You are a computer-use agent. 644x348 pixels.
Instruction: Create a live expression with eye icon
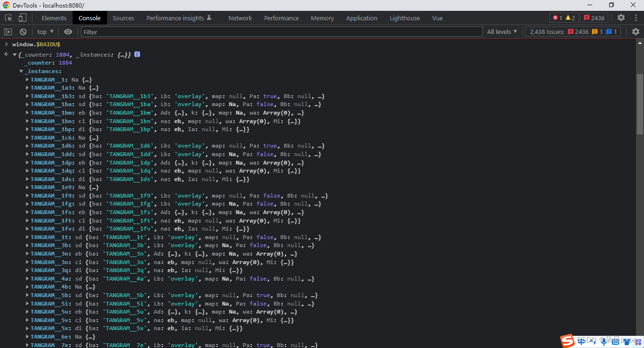pos(68,32)
